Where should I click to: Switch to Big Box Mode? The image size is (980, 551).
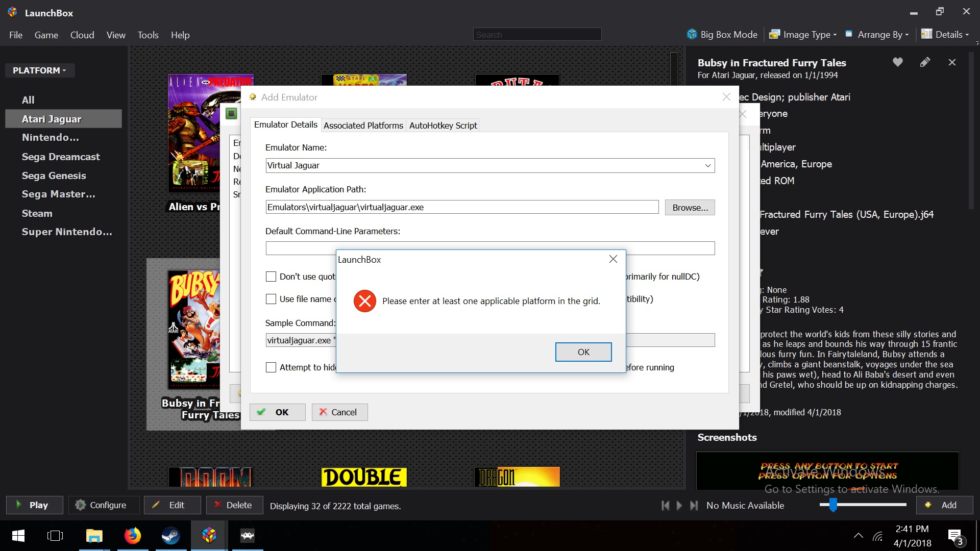pyautogui.click(x=722, y=35)
